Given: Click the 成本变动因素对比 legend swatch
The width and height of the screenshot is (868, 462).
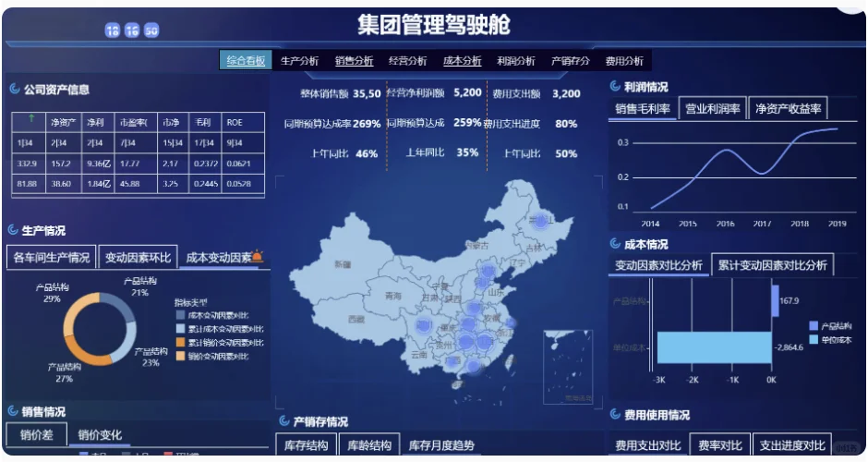Looking at the screenshot, I should (180, 315).
